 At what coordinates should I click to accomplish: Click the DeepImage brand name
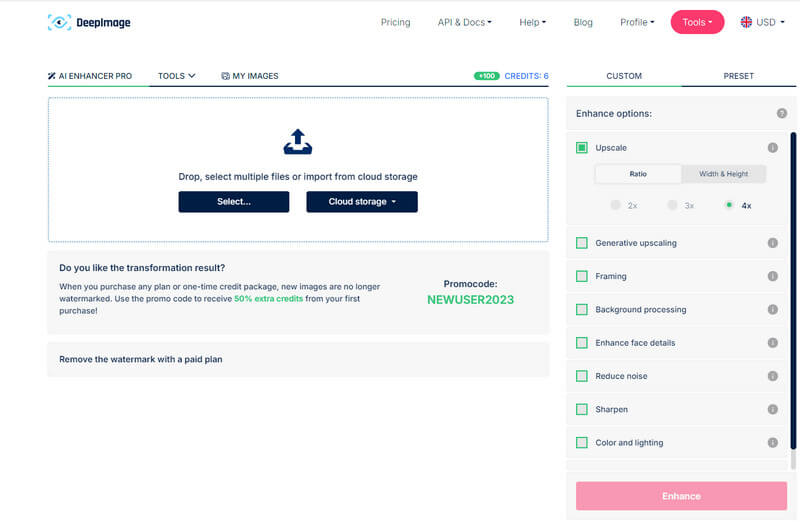coord(104,22)
